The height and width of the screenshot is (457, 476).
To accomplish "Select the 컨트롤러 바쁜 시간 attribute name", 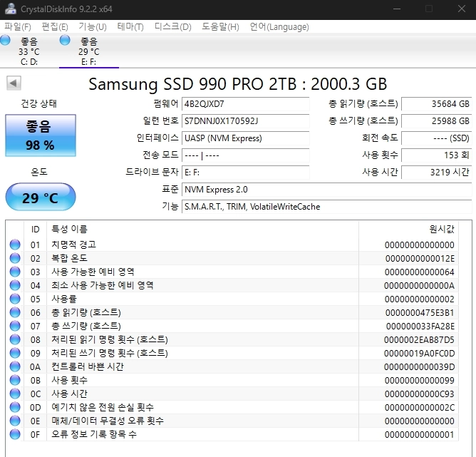I will [88, 366].
